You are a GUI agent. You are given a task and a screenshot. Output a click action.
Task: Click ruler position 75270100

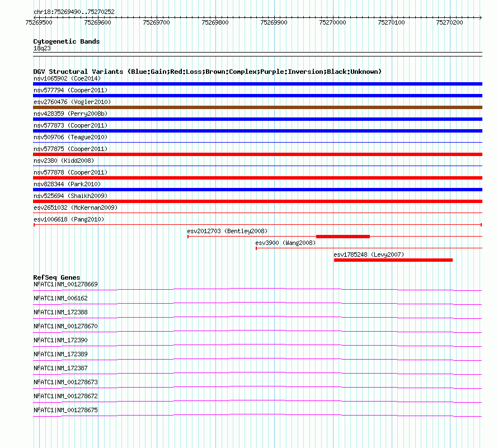coord(391,22)
